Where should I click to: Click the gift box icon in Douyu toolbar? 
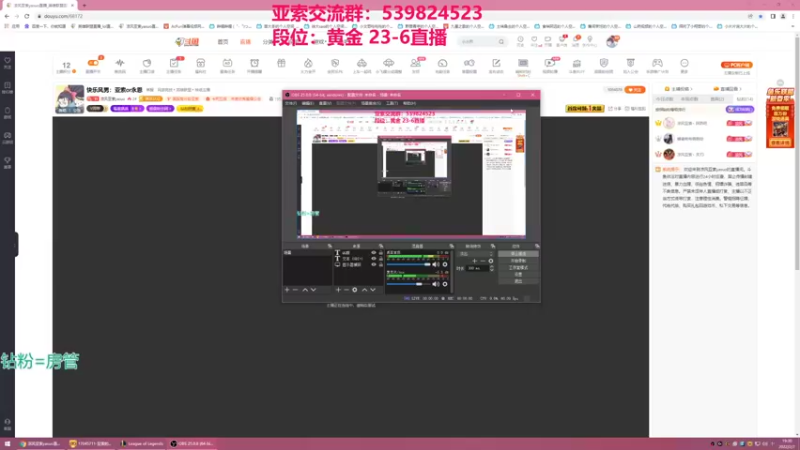pos(281,63)
